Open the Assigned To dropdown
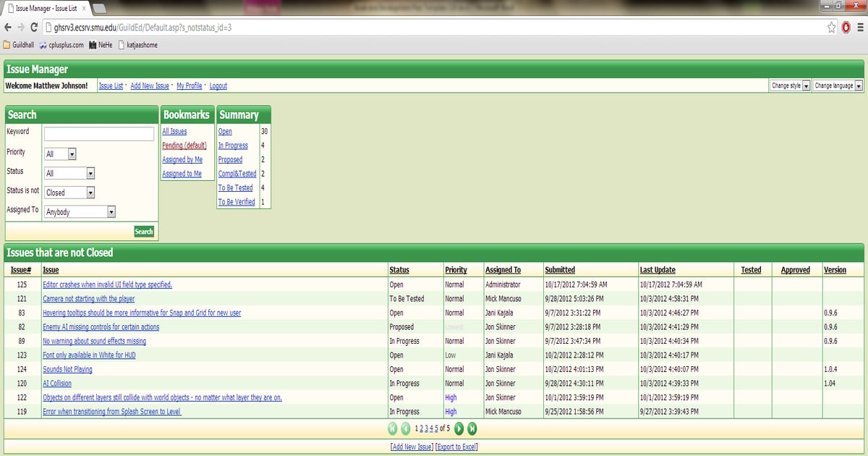Image resolution: width=868 pixels, height=456 pixels. [80, 212]
